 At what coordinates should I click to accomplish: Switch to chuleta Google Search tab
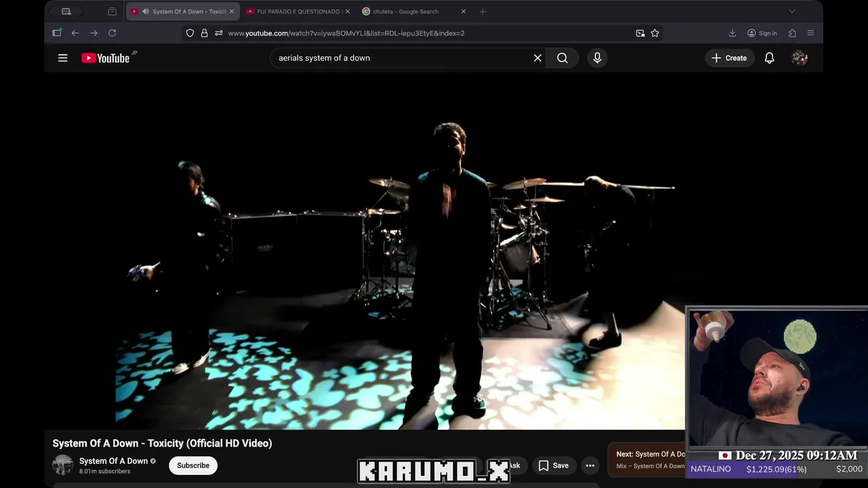click(x=414, y=12)
